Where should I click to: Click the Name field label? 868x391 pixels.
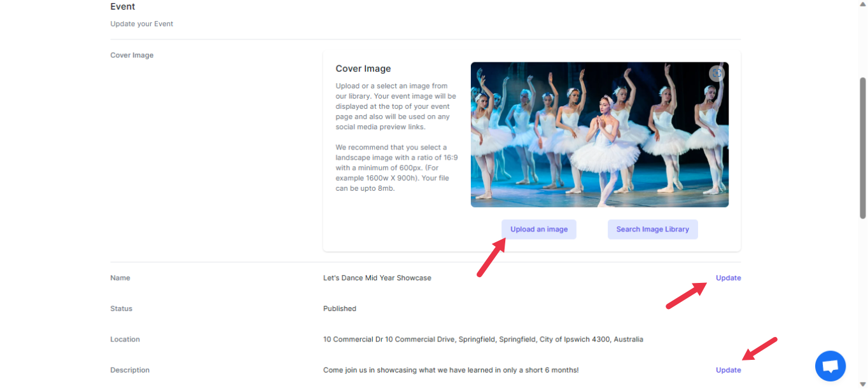pyautogui.click(x=120, y=278)
